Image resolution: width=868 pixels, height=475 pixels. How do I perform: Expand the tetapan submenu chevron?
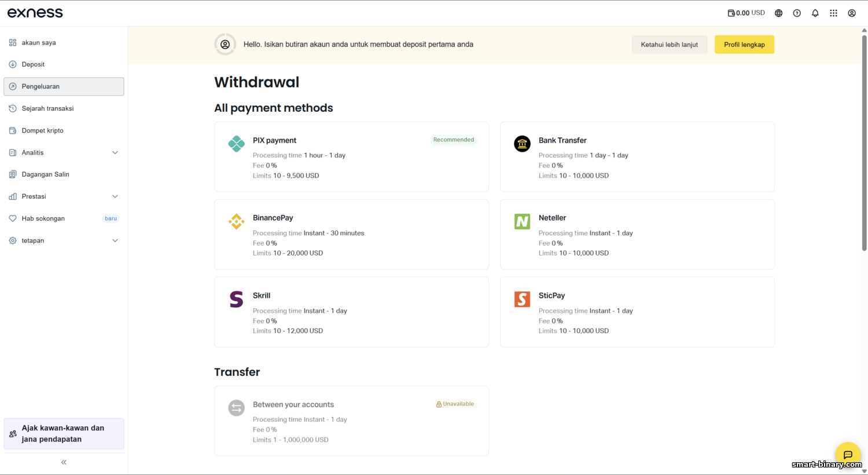pos(115,240)
